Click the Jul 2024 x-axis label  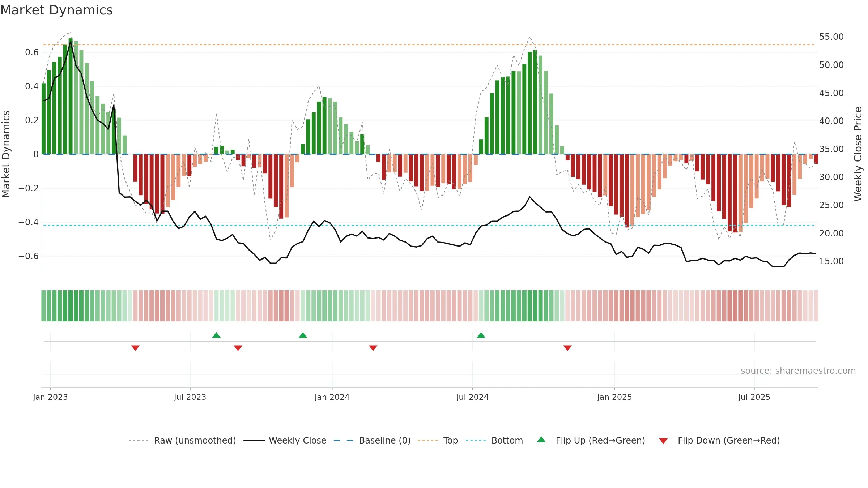click(472, 397)
